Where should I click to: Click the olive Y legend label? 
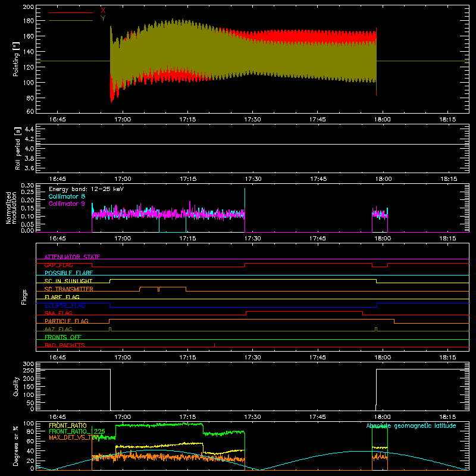point(103,18)
